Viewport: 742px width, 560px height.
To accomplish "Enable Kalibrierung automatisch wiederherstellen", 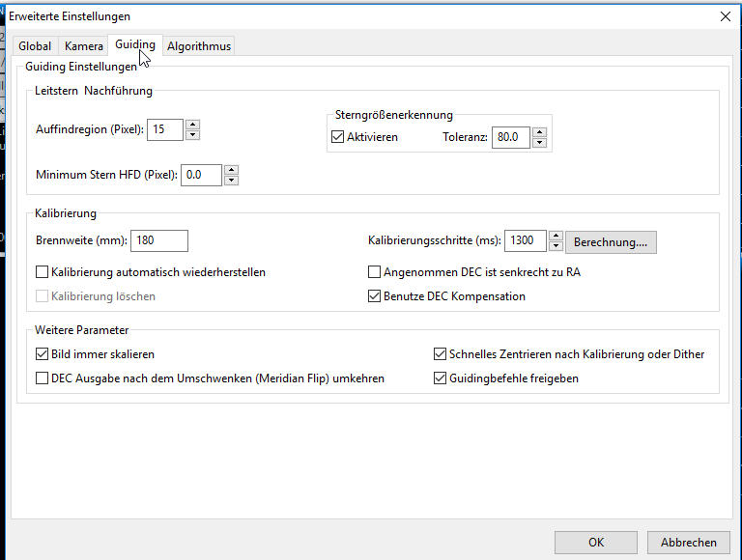I will pos(42,272).
